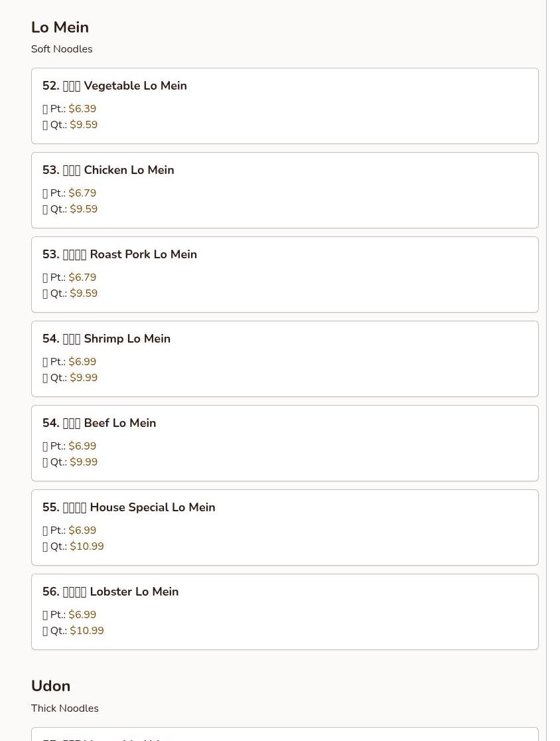
Task: Choose the Lobster Lo Mein item
Action: (110, 592)
